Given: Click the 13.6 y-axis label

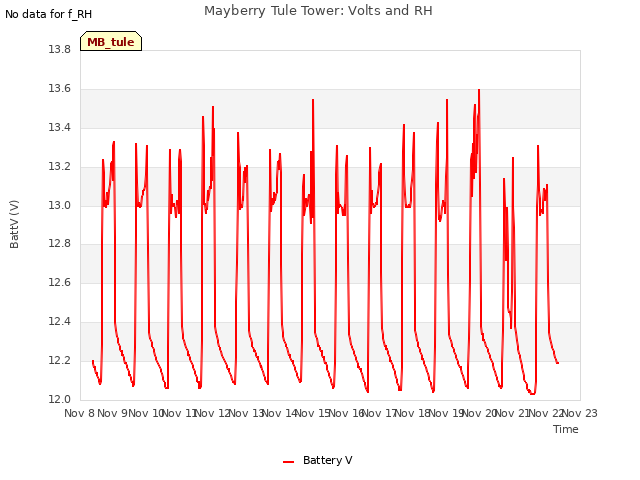Looking at the screenshot, I should point(60,89).
